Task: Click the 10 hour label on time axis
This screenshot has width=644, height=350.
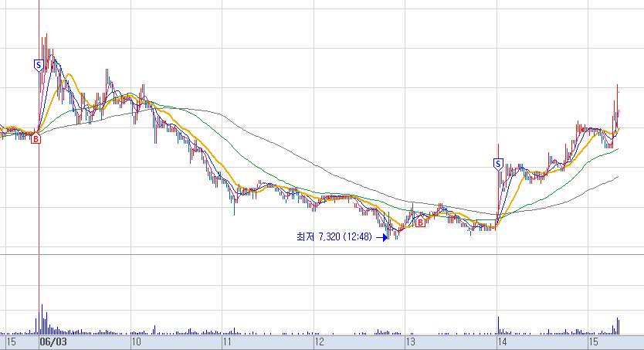Action: [x=137, y=342]
